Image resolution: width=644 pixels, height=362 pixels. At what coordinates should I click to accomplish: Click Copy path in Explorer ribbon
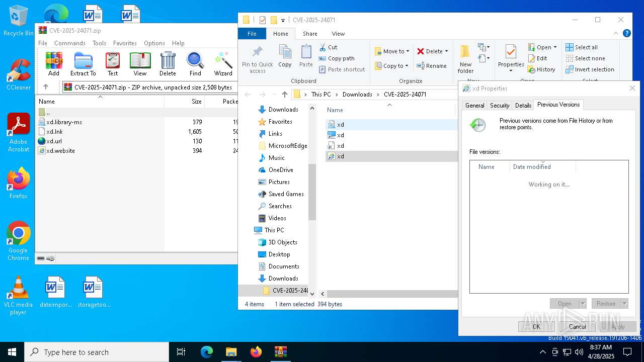[x=337, y=58]
